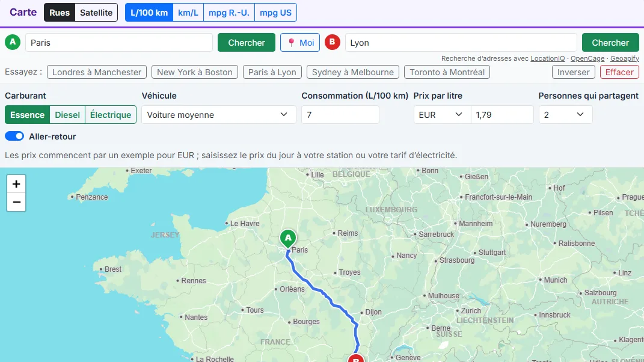
Task: Open the people sharing dropdown
Action: point(565,115)
